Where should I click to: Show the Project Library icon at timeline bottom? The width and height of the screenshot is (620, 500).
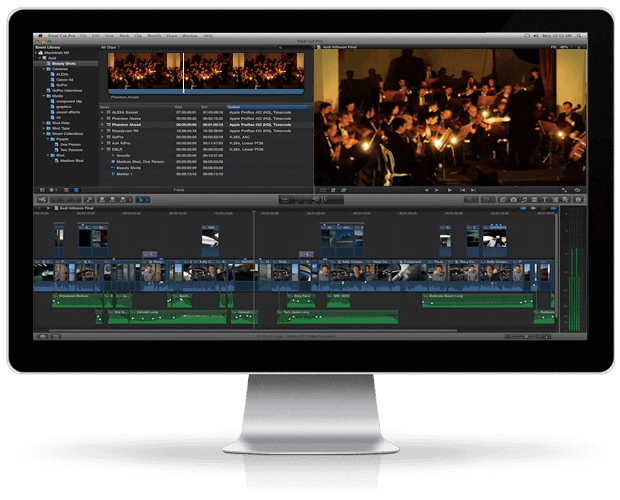click(x=42, y=336)
